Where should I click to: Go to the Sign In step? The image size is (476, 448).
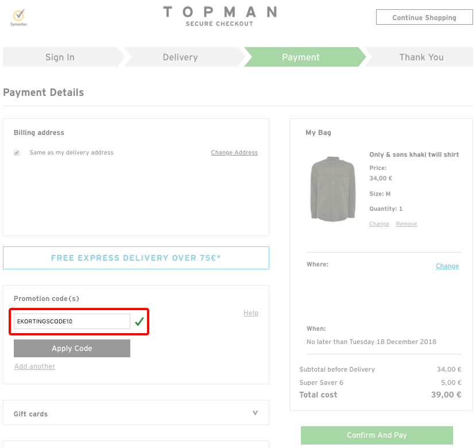point(60,57)
